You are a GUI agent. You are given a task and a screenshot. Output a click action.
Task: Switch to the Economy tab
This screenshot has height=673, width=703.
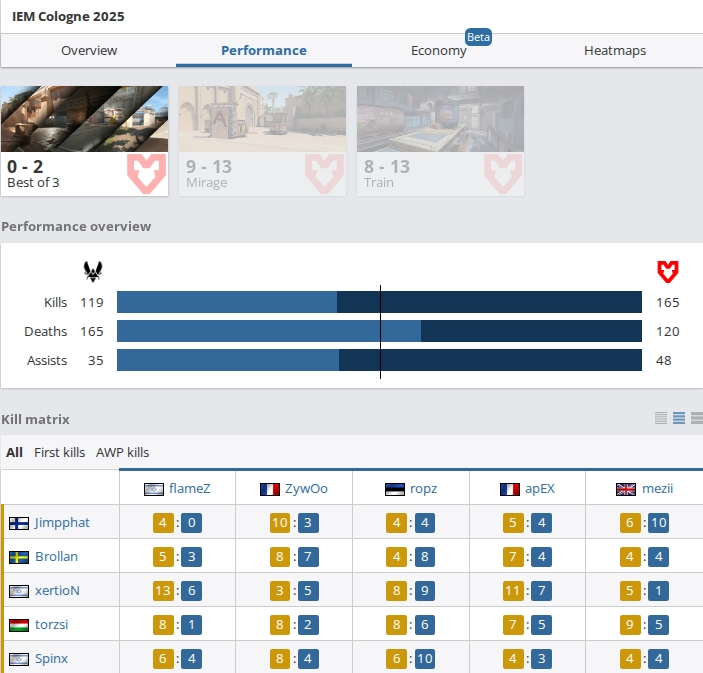point(438,51)
